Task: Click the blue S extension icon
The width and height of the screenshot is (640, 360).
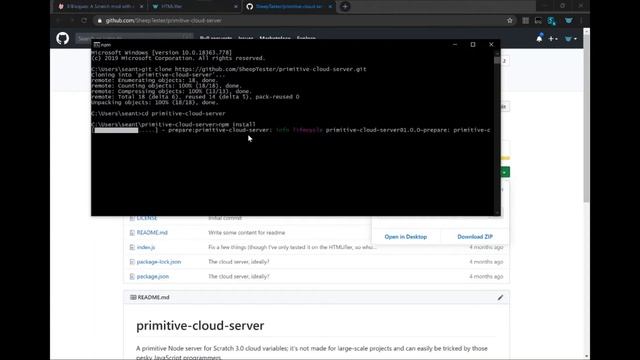Action: (x=552, y=21)
